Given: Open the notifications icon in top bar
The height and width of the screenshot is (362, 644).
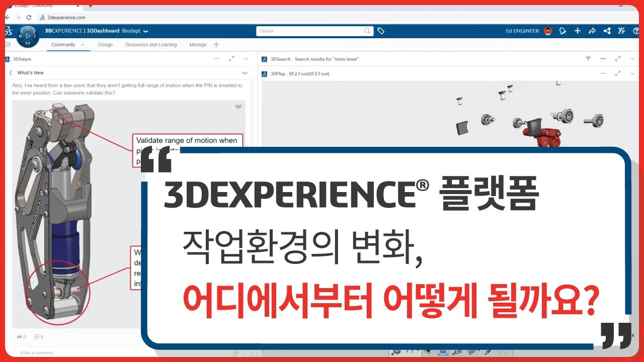Looking at the screenshot, I should pyautogui.click(x=562, y=31).
